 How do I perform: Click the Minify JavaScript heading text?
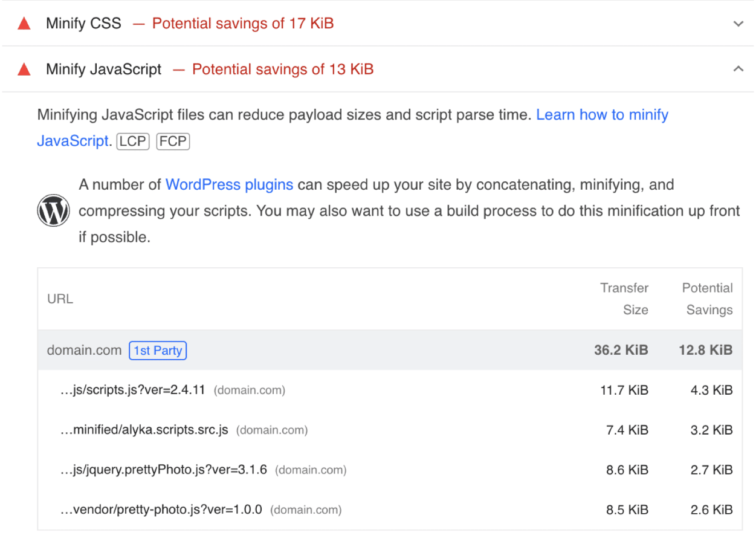point(103,69)
